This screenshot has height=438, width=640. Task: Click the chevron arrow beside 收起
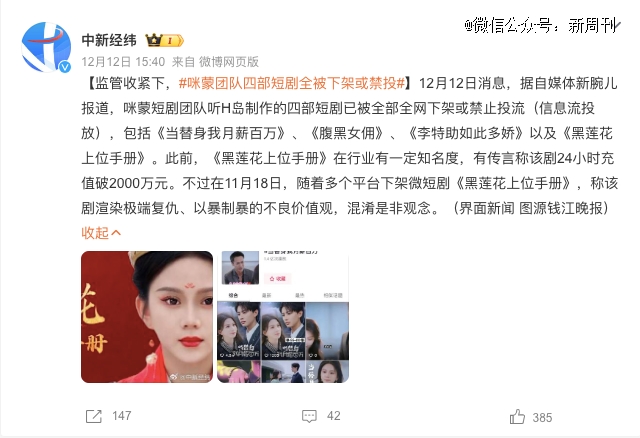[x=116, y=233]
